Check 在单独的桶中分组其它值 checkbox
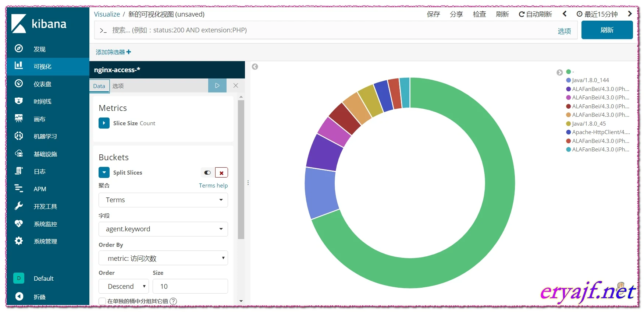Screen dimensions: 644x312 pyautogui.click(x=102, y=301)
